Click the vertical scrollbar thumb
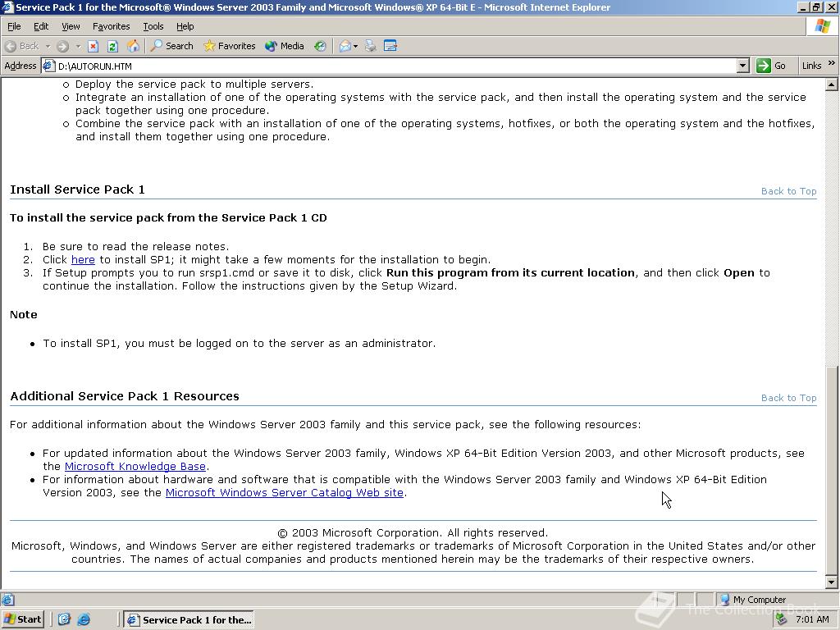Image resolution: width=840 pixels, height=630 pixels. (x=832, y=472)
